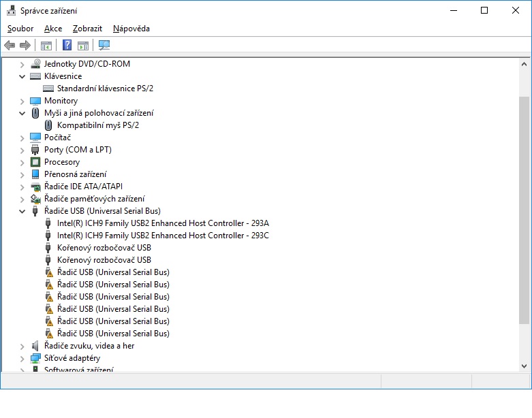Select fifth Řadič USB (Universal Serial Bus) entry
This screenshot has width=532, height=418.
point(113,321)
